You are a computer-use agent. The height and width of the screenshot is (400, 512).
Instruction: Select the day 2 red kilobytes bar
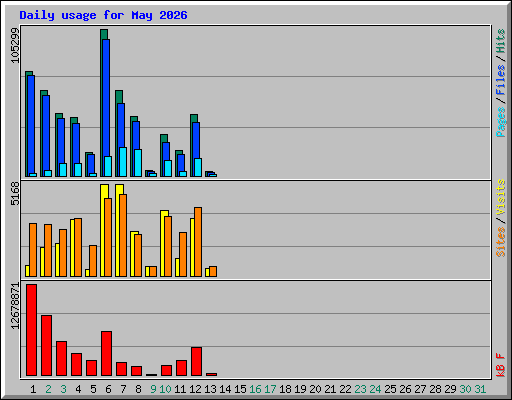point(46,346)
